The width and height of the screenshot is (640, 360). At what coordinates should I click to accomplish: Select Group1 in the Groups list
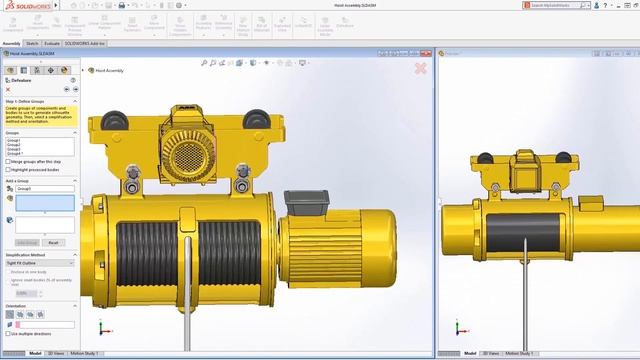[x=13, y=140]
